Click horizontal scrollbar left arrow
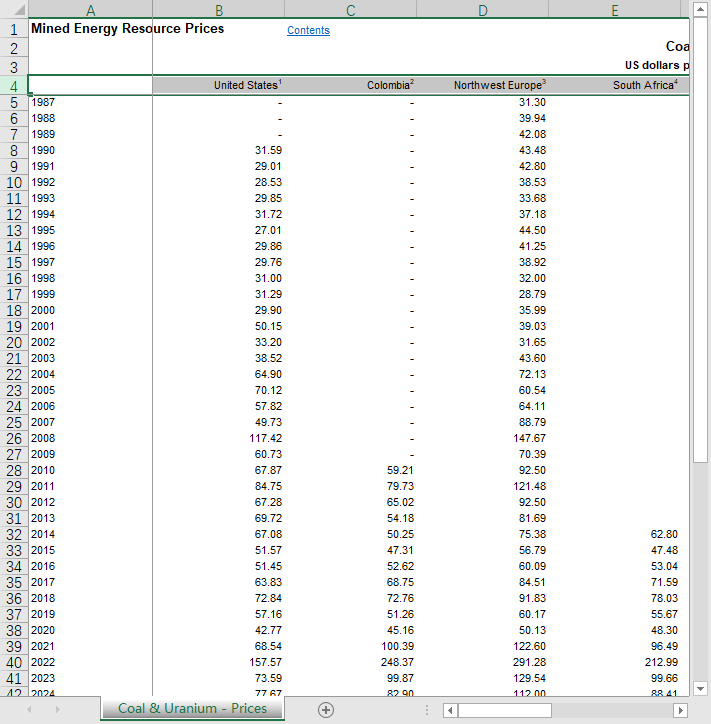 tap(450, 710)
